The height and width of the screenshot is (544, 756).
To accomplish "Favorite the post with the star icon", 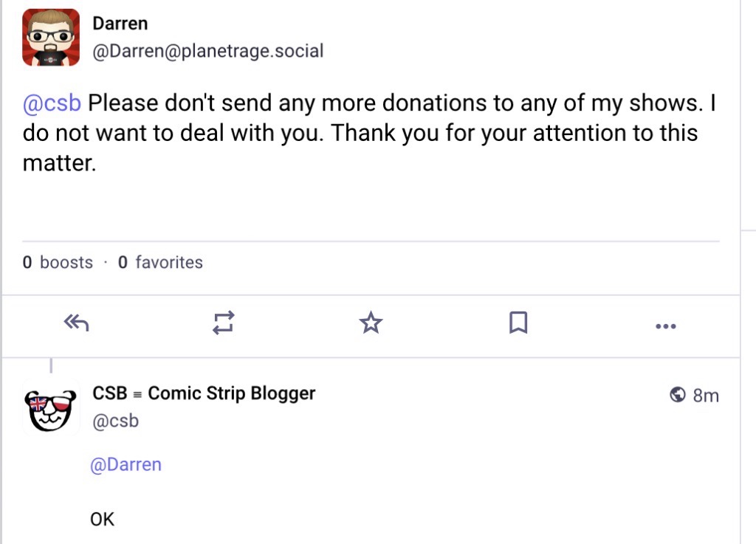I will coord(371,323).
